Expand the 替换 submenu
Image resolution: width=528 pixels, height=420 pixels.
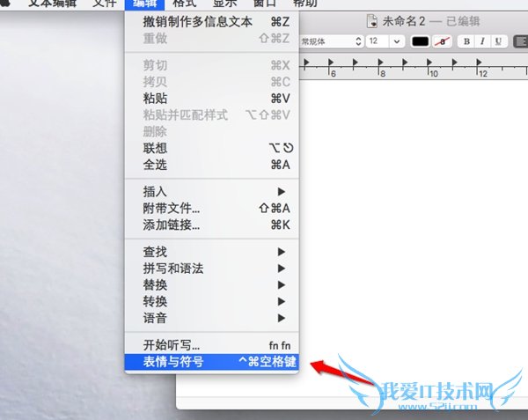212,285
